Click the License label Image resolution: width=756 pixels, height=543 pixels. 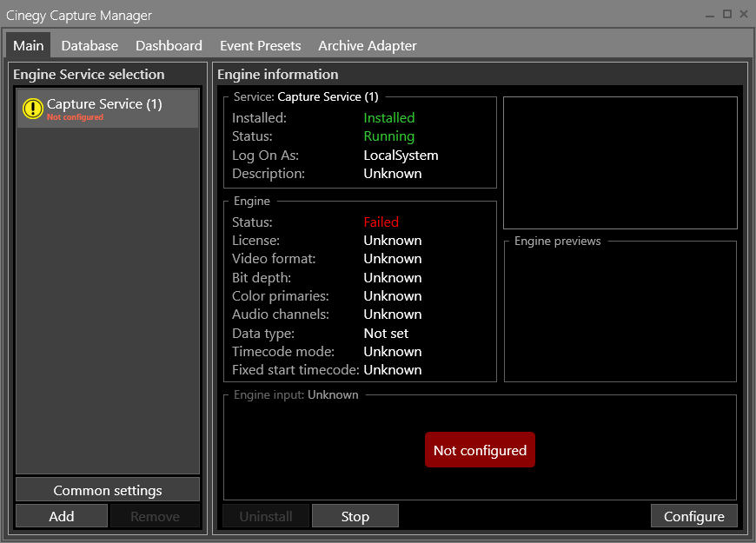click(x=255, y=241)
